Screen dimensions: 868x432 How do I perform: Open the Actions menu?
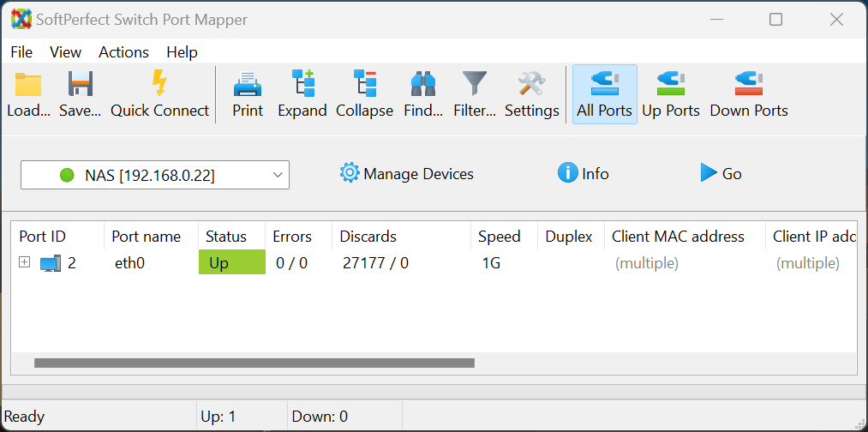tap(123, 52)
